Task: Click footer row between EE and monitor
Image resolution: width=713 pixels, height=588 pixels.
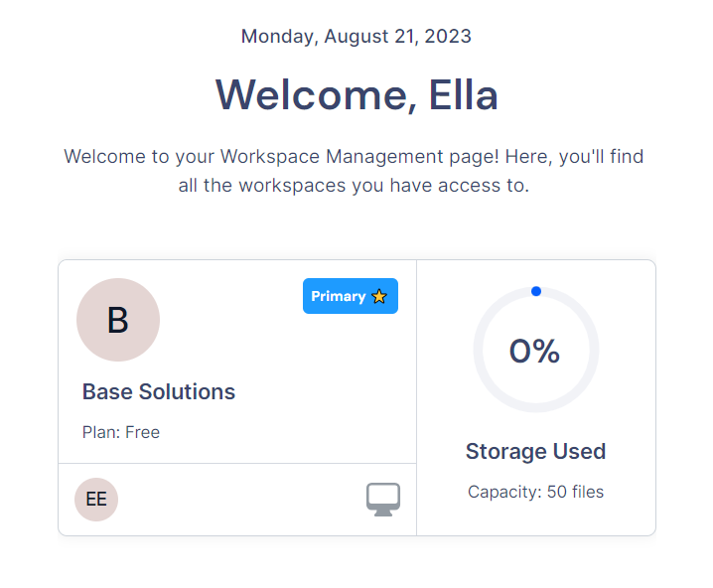Action: pos(242,500)
